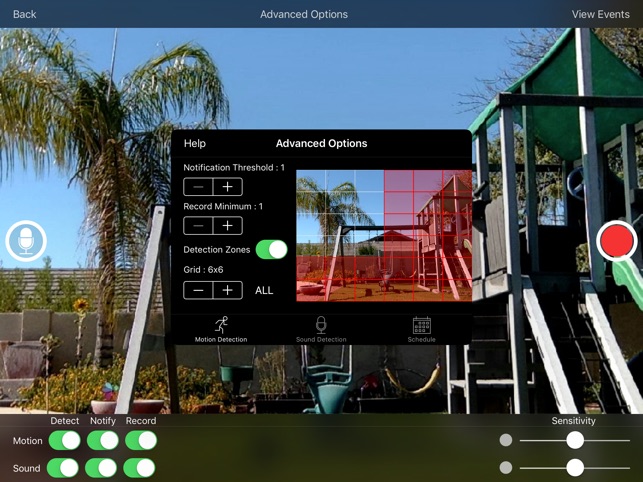643x482 pixels.
Task: Go Back from Advanced Options
Action: [25, 14]
